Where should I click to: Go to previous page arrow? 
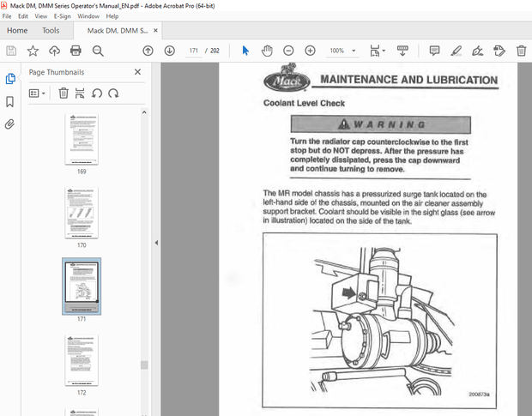coord(148,51)
